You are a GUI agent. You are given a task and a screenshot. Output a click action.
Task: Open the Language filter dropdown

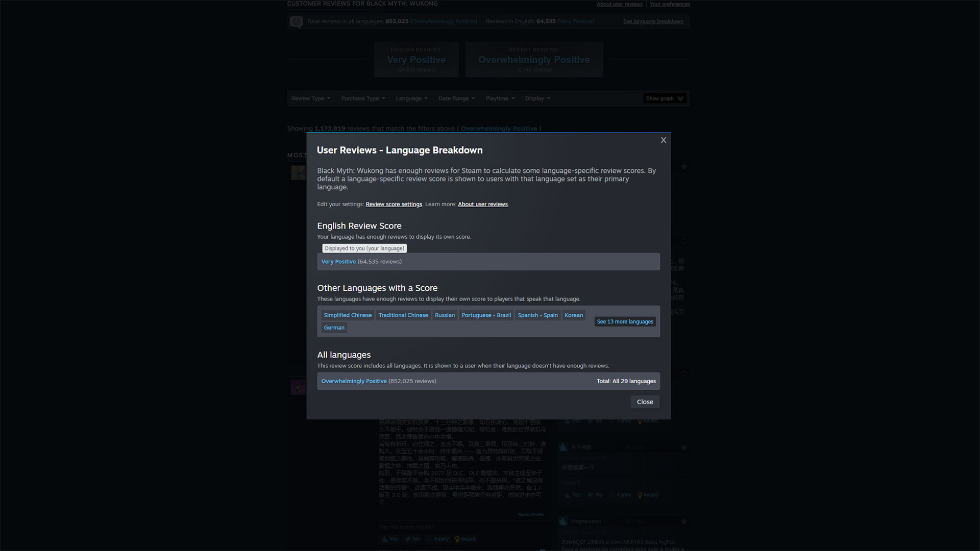411,98
